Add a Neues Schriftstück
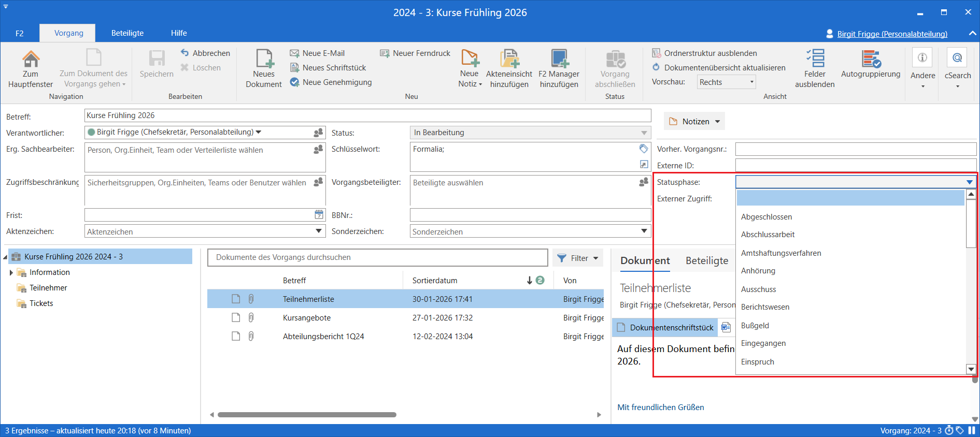This screenshot has height=437, width=980. pos(328,67)
